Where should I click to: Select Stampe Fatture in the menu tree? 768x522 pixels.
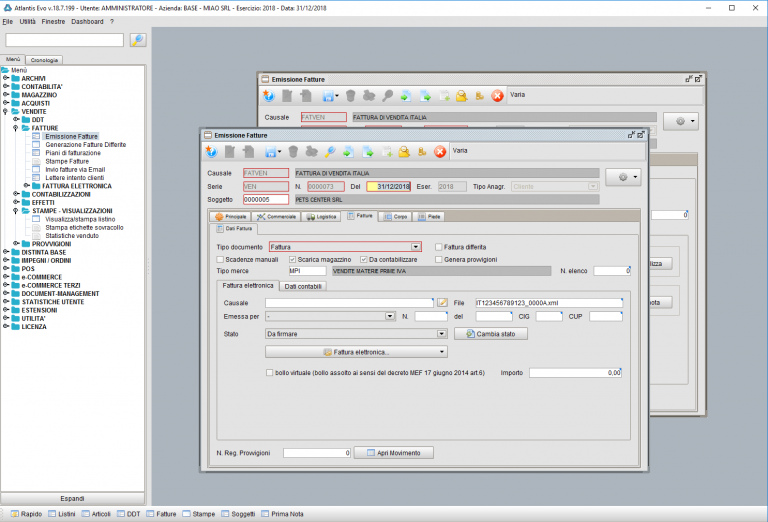[x=67, y=161]
